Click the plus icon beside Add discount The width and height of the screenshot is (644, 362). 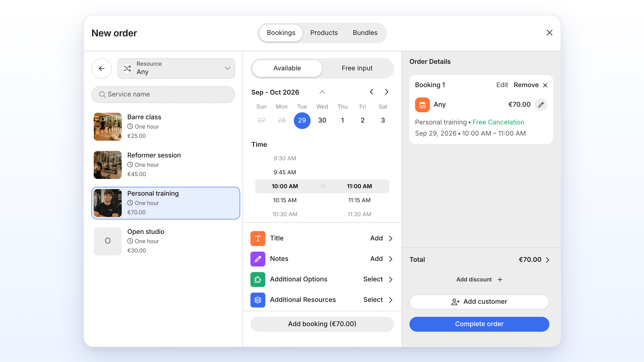click(x=500, y=280)
